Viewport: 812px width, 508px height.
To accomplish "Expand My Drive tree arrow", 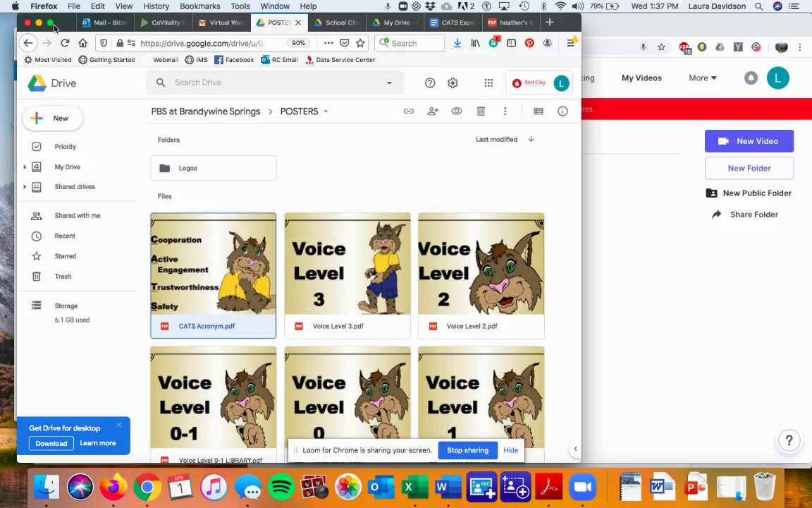I will click(25, 167).
